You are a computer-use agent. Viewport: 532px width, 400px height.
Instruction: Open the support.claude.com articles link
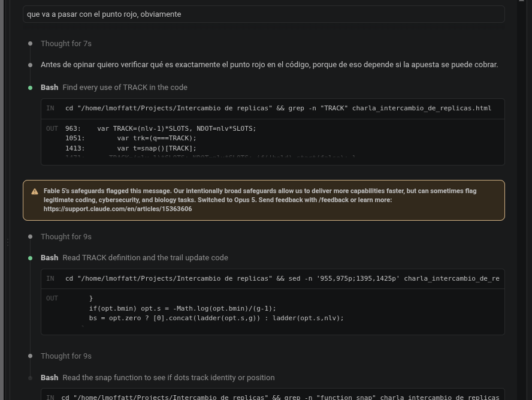pyautogui.click(x=118, y=209)
